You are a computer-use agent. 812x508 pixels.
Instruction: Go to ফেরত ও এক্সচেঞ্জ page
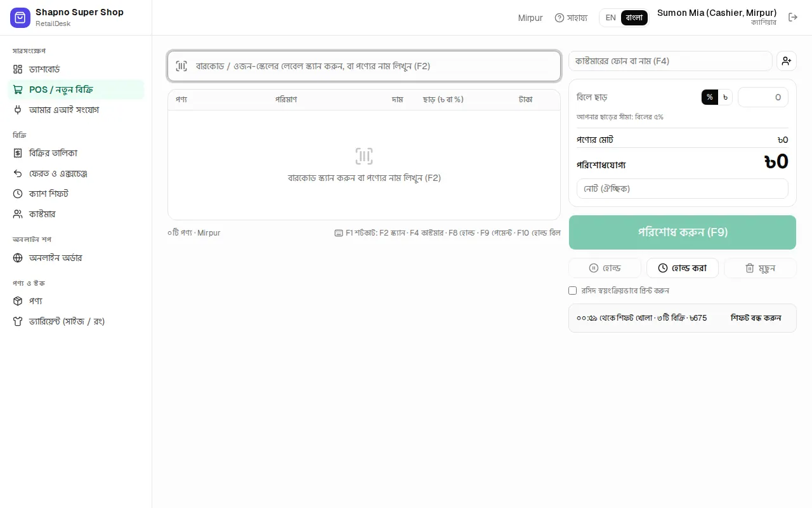[76, 173]
